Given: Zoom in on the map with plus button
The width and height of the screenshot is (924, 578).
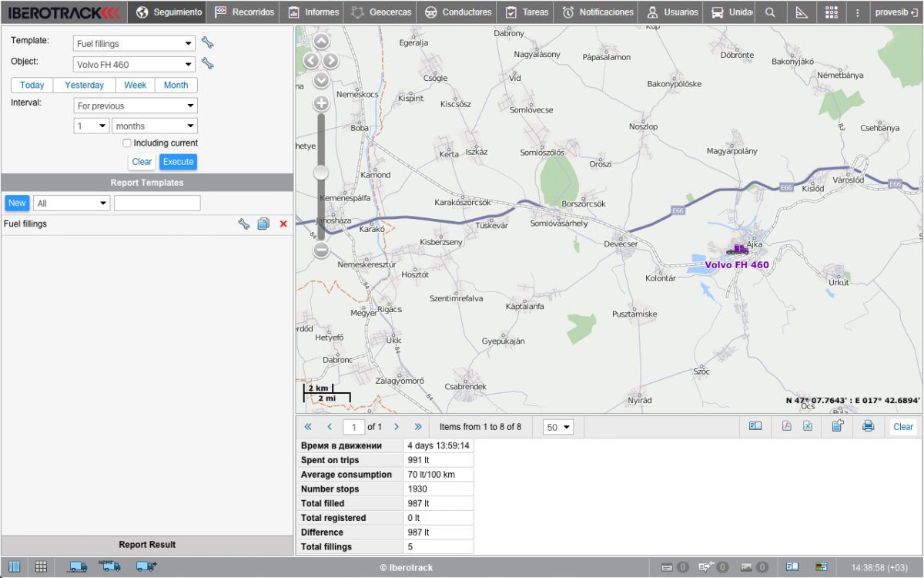Looking at the screenshot, I should [x=321, y=103].
